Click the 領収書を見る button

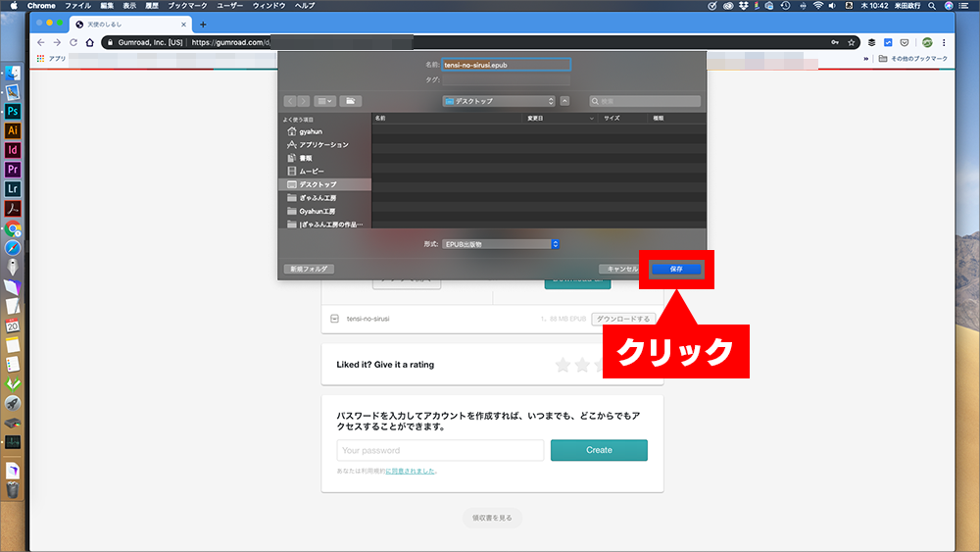[492, 518]
